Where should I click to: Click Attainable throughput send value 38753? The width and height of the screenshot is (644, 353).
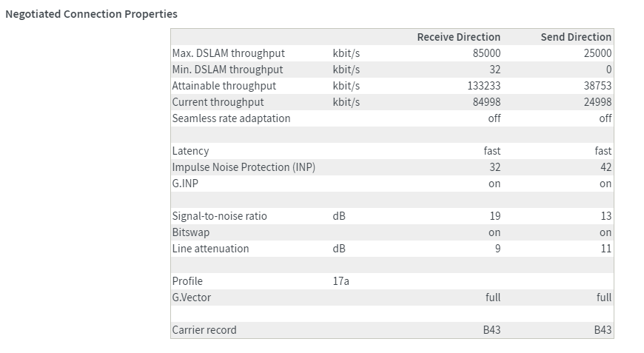(x=597, y=86)
